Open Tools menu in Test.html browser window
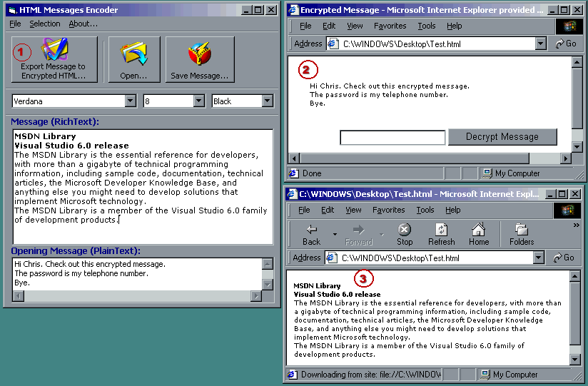 pyautogui.click(x=425, y=210)
